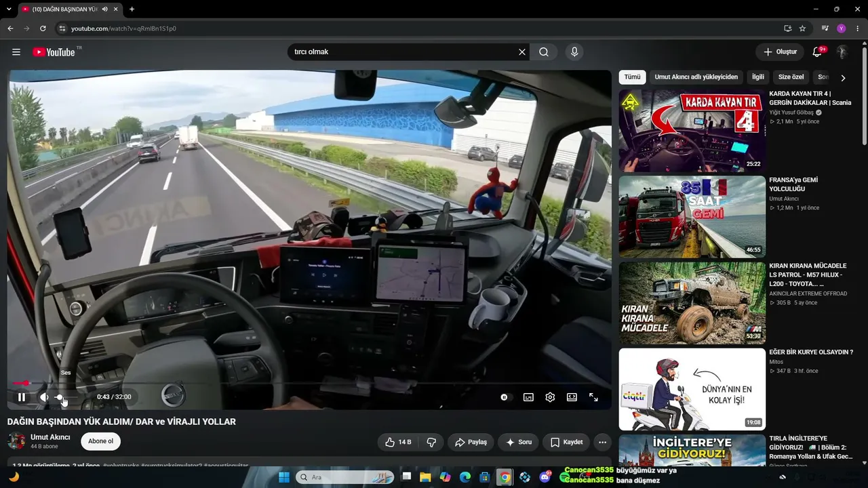The image size is (868, 488).
Task: Select the İlgili filter chip
Action: click(758, 77)
